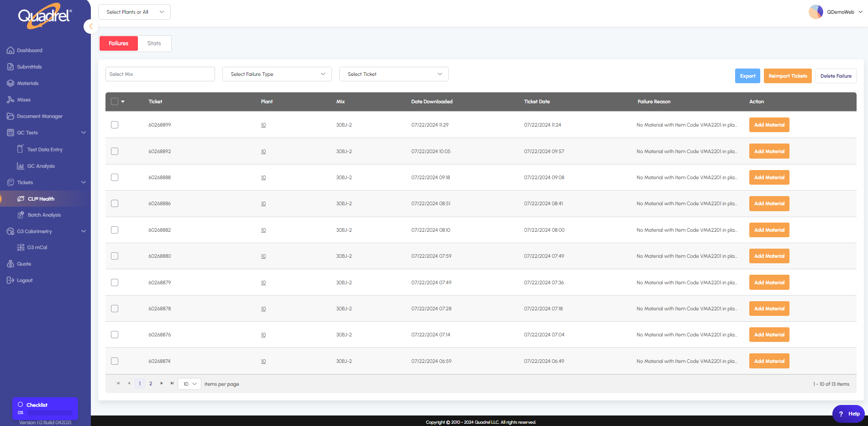Tick the checkbox for ticket 60268879
Image resolution: width=868 pixels, height=426 pixels.
pyautogui.click(x=115, y=282)
